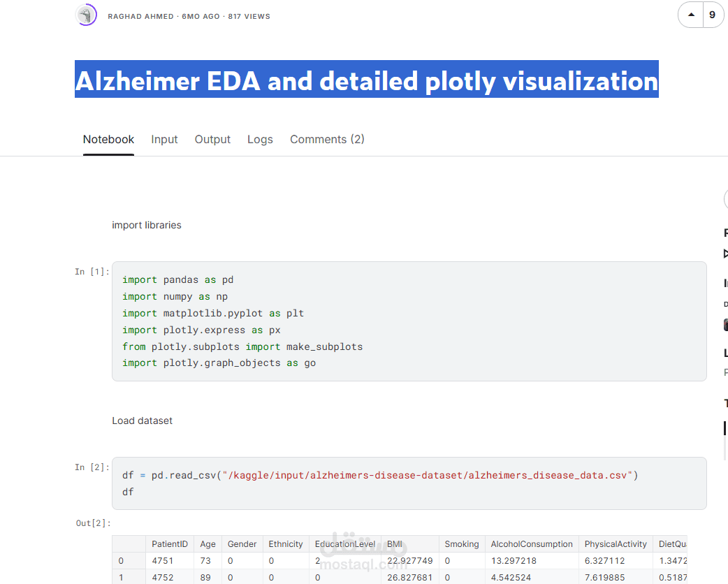The image size is (728, 584).
Task: Click the 'import numpy as np' line
Action: [175, 297]
